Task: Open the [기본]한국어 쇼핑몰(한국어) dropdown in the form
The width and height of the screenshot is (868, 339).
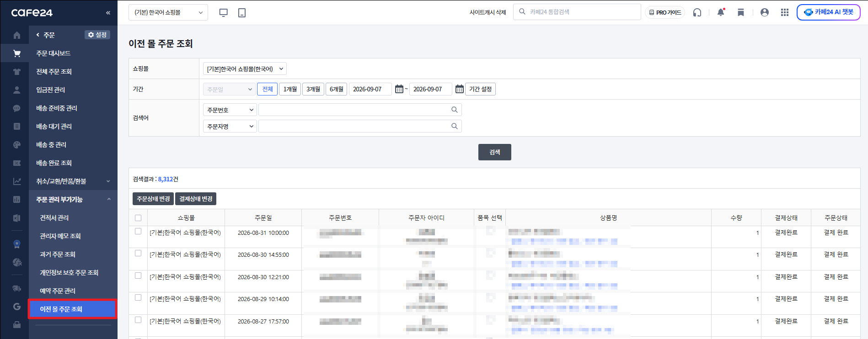Action: (x=245, y=69)
